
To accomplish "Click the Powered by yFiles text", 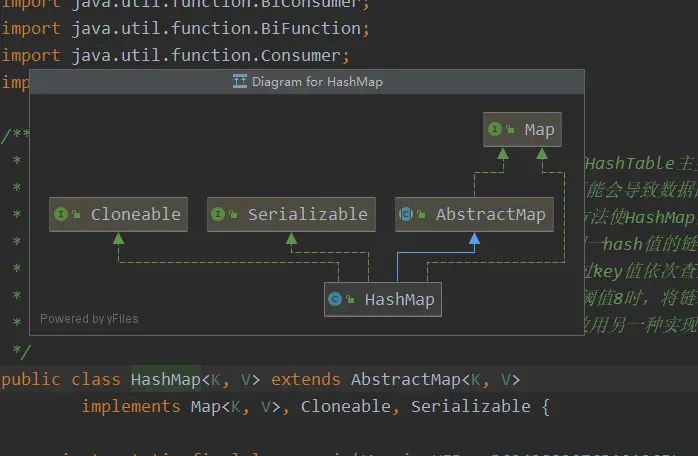I will [x=89, y=319].
